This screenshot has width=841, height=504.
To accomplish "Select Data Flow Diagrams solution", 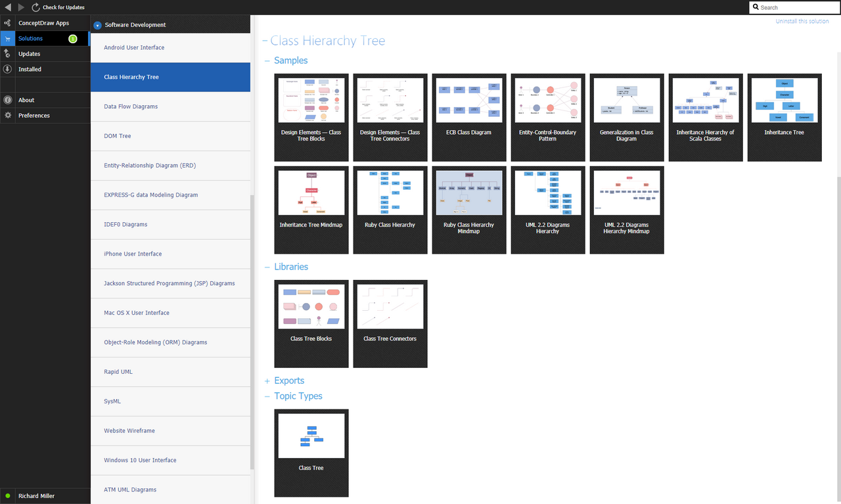I will pos(170,106).
